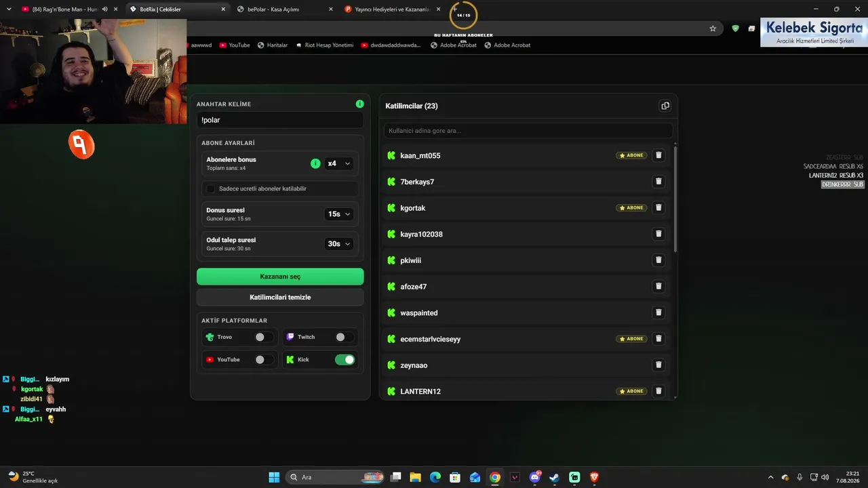The width and height of the screenshot is (868, 488).
Task: Mute the Rag'n'Bone Man tab audio
Action: tap(104, 9)
